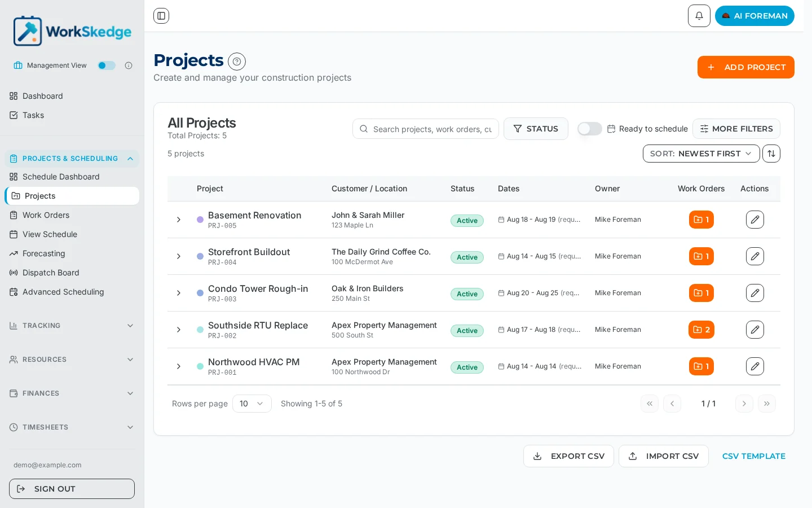812x508 pixels.
Task: Click the Sign Out button
Action: coord(72,489)
